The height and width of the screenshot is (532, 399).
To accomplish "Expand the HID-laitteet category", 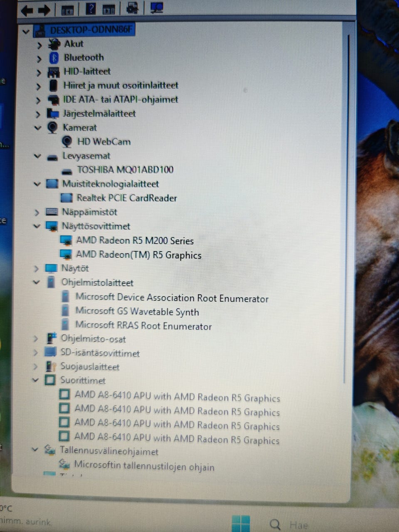I will click(39, 73).
